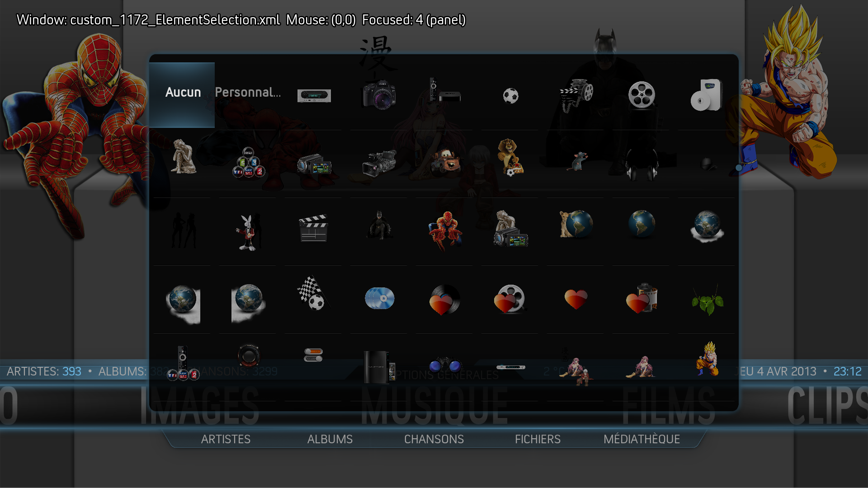This screenshot has height=488, width=868.
Task: Open ARTISTES in the home submenu
Action: point(226,439)
